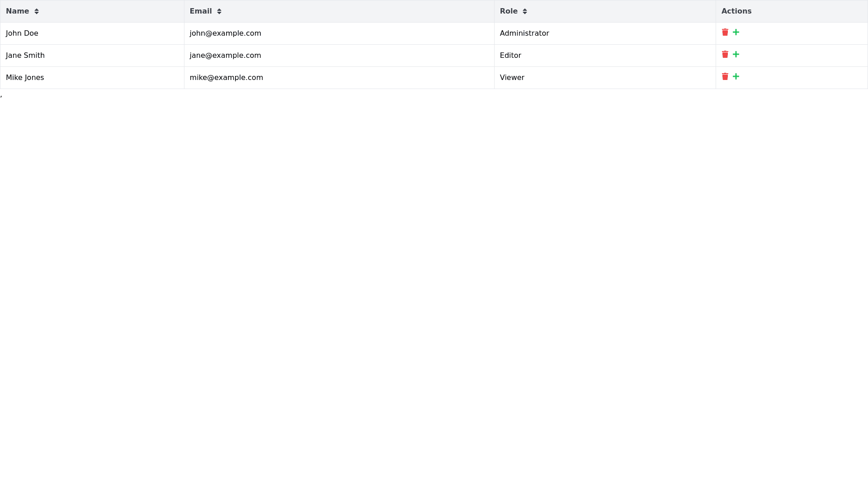Click green plus icon for Mike Jones
Image resolution: width=868 pixels, height=488 pixels.
point(736,76)
